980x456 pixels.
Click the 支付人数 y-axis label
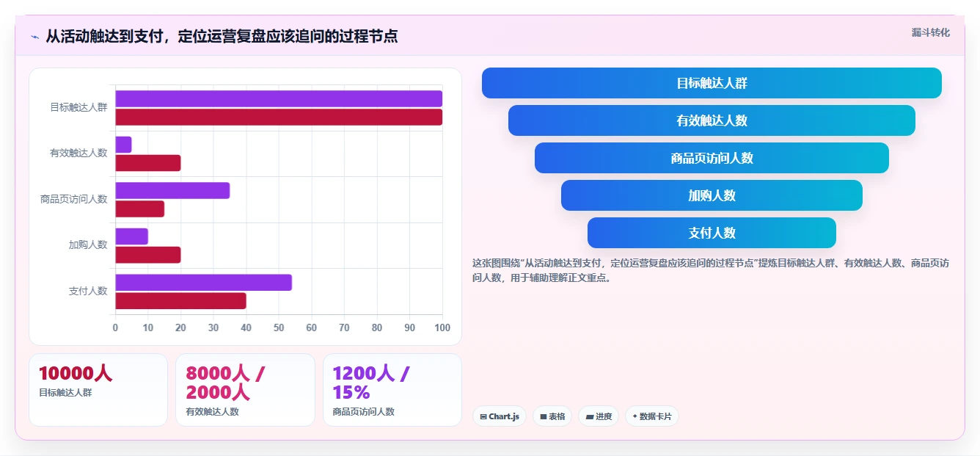88,291
